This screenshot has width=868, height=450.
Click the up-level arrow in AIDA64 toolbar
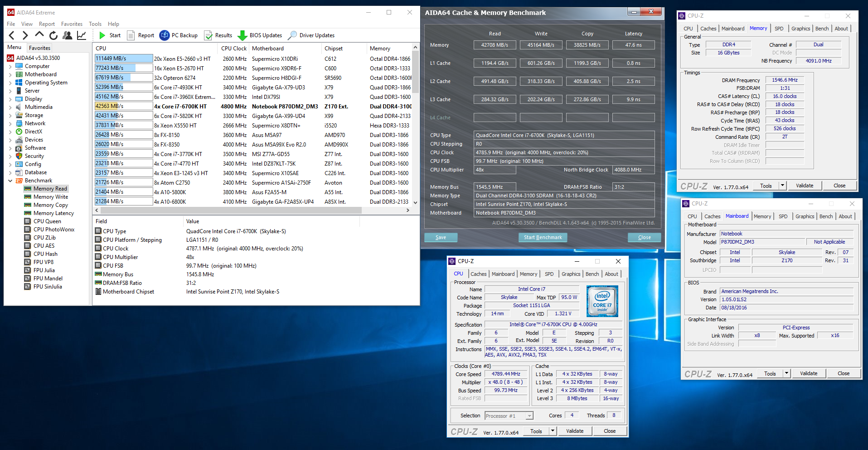click(39, 35)
